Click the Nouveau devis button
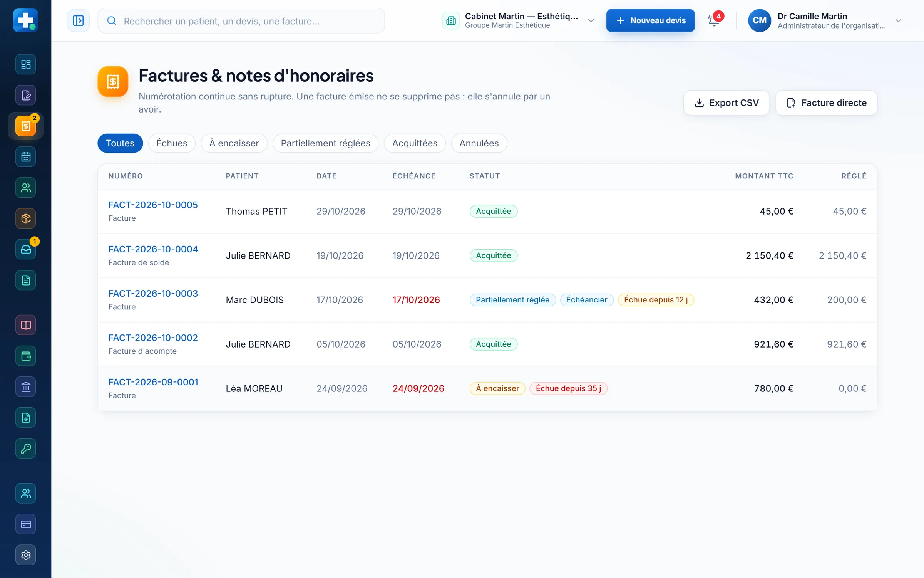This screenshot has height=578, width=924. click(650, 20)
